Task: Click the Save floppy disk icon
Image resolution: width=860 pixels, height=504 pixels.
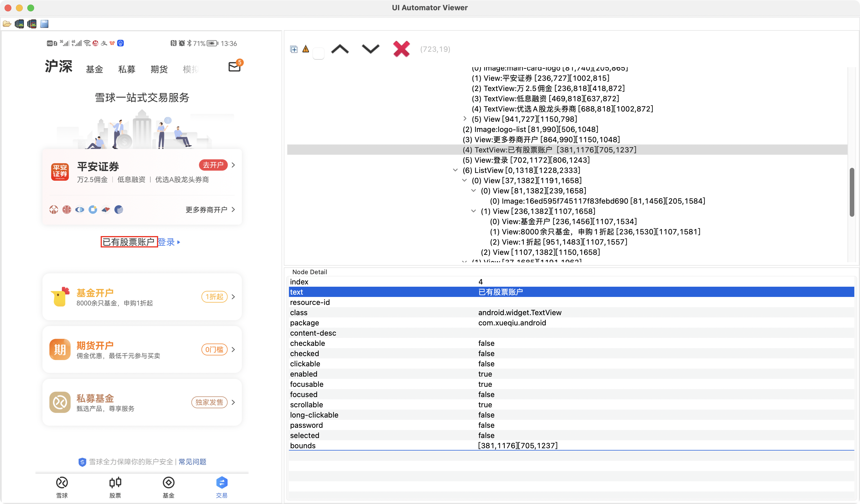Action: 44,24
